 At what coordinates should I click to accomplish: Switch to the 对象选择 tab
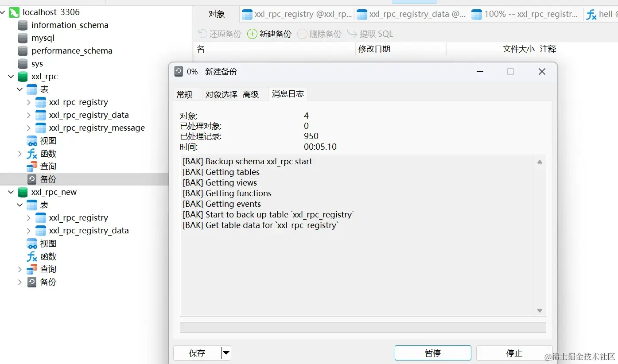point(221,94)
